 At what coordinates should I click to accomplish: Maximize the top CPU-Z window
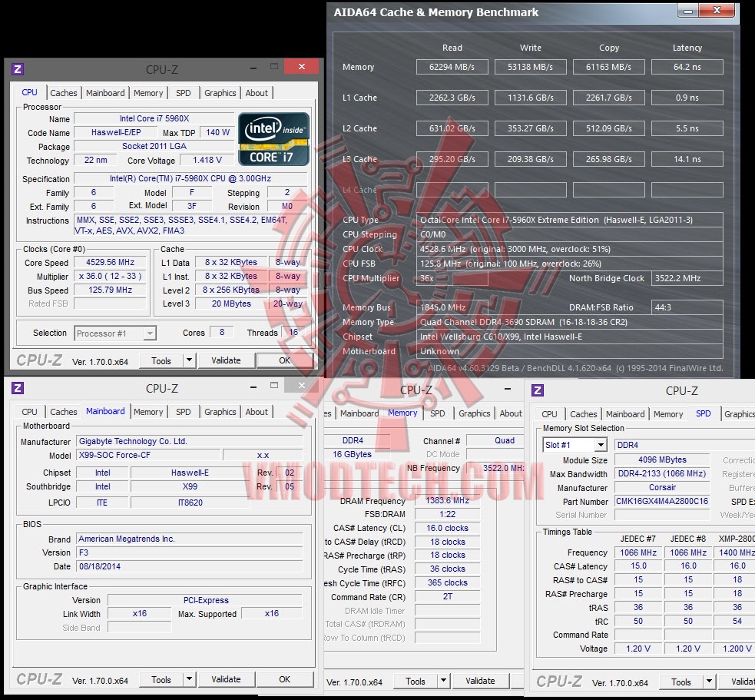click(x=274, y=67)
